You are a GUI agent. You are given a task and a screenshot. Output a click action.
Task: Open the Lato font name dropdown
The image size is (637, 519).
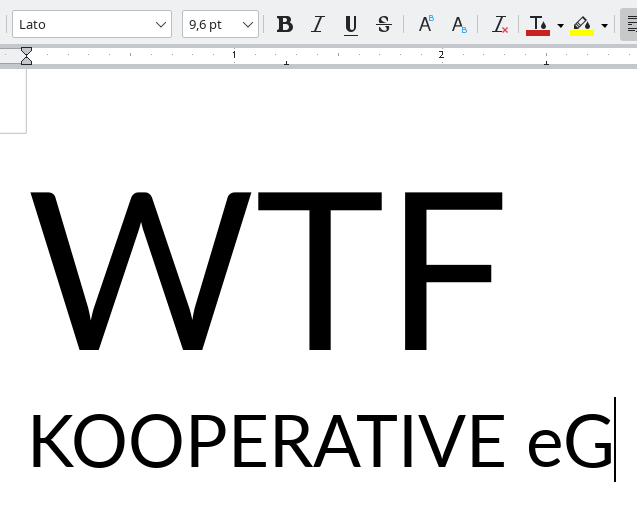(x=161, y=24)
